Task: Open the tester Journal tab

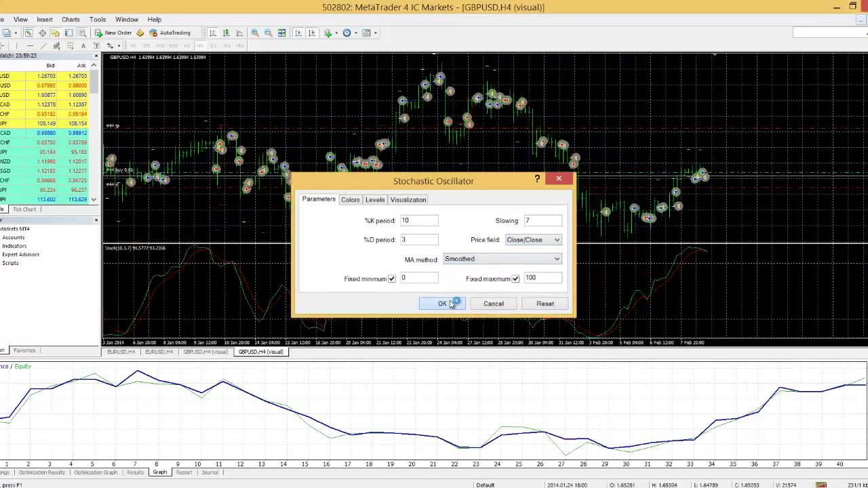Action: click(x=210, y=472)
